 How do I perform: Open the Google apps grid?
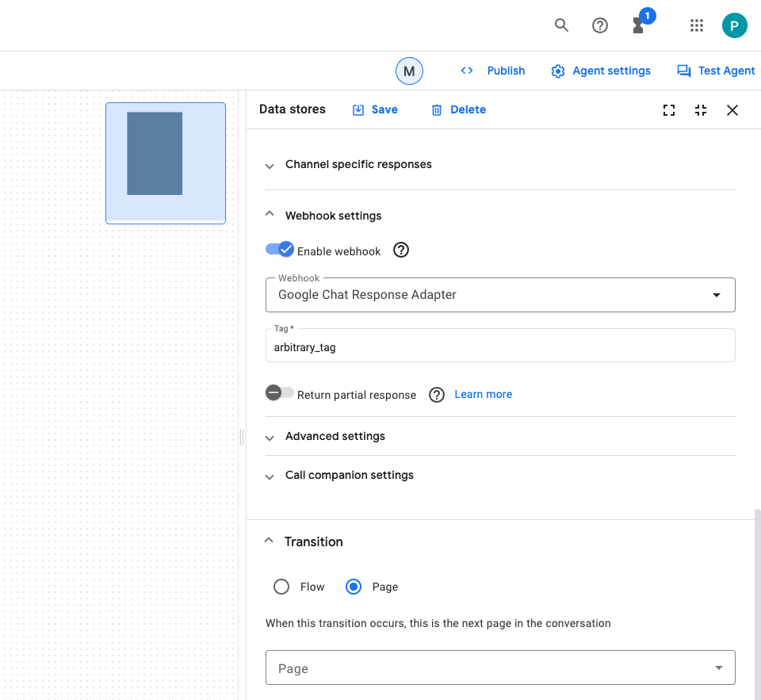[x=697, y=25]
